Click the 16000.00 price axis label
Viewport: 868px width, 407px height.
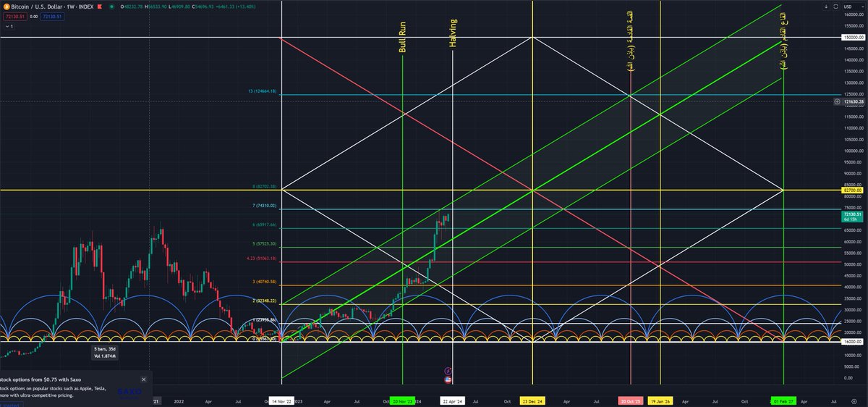tap(852, 341)
